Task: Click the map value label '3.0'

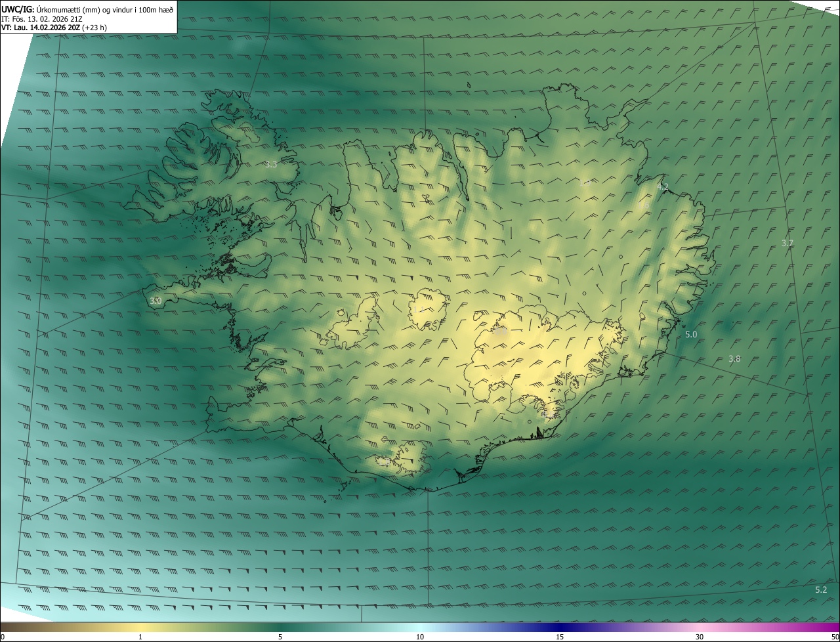Action: (156, 301)
